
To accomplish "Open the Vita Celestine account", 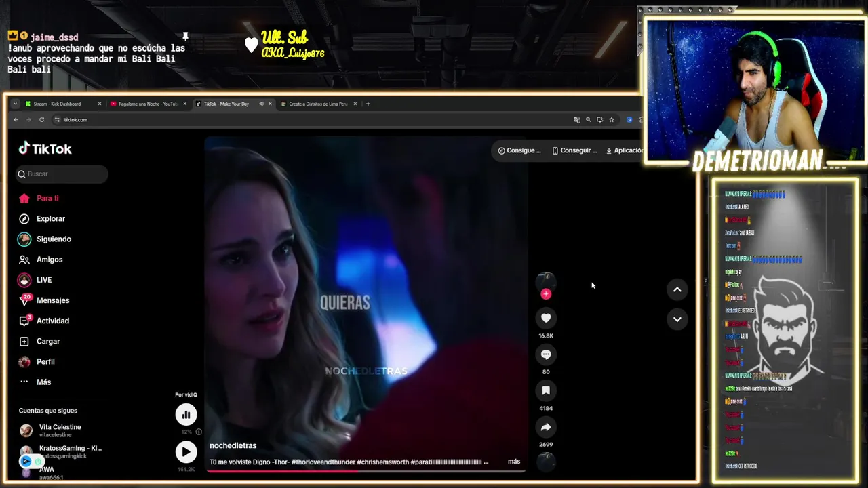I will coord(60,430).
